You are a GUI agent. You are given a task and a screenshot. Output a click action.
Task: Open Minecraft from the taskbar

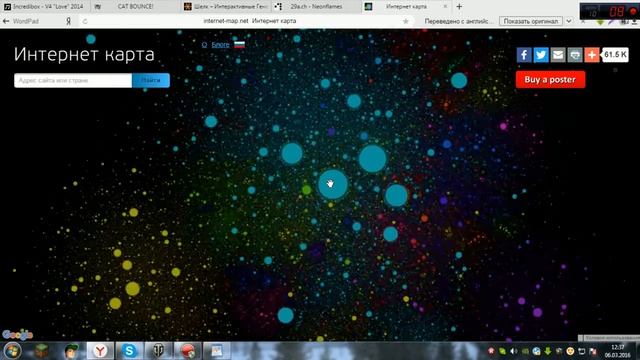(41, 351)
